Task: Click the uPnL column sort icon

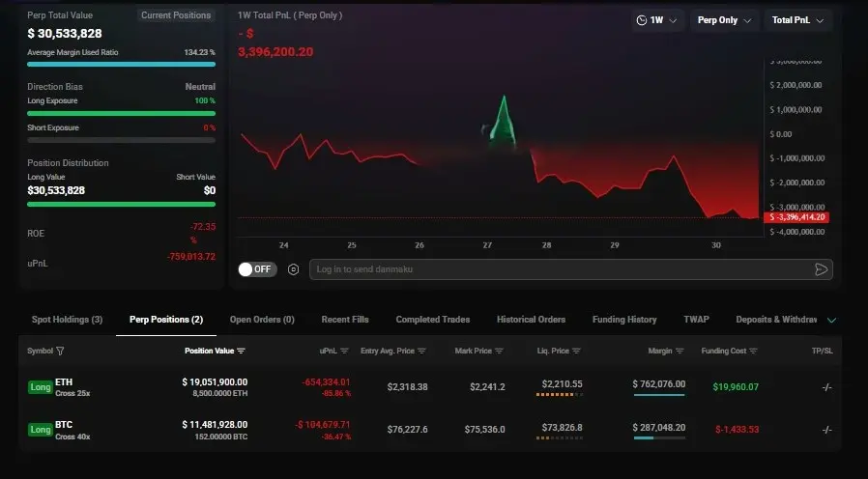Action: [x=344, y=352]
